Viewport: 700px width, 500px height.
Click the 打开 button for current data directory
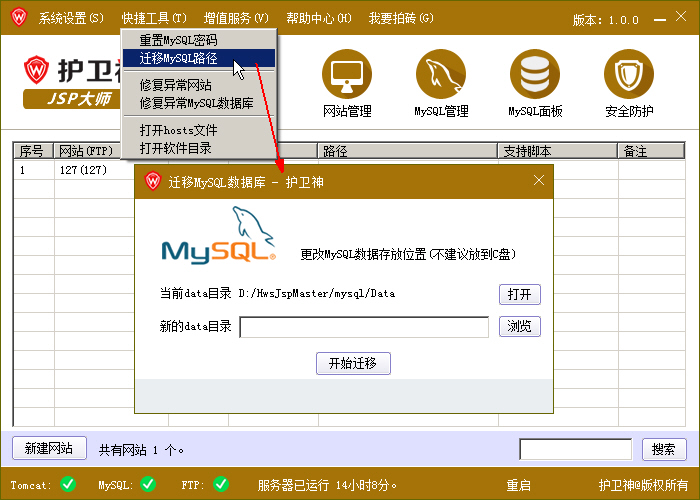[520, 294]
